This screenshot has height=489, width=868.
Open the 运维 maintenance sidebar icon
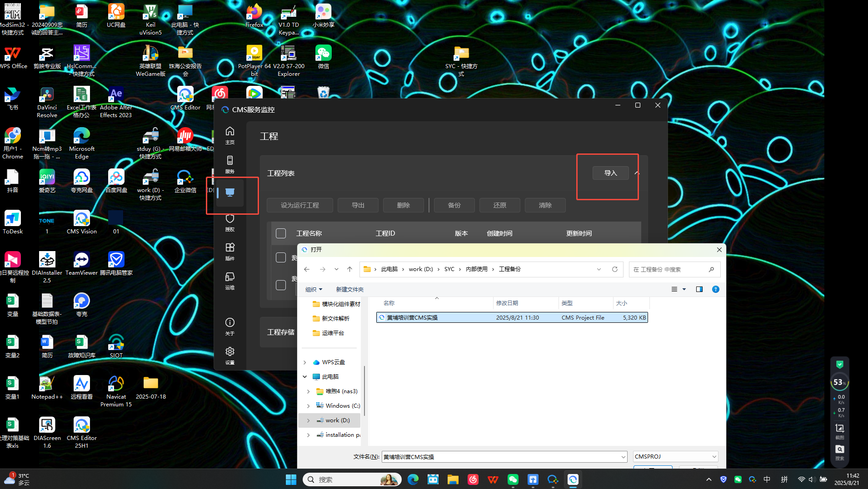230,280
